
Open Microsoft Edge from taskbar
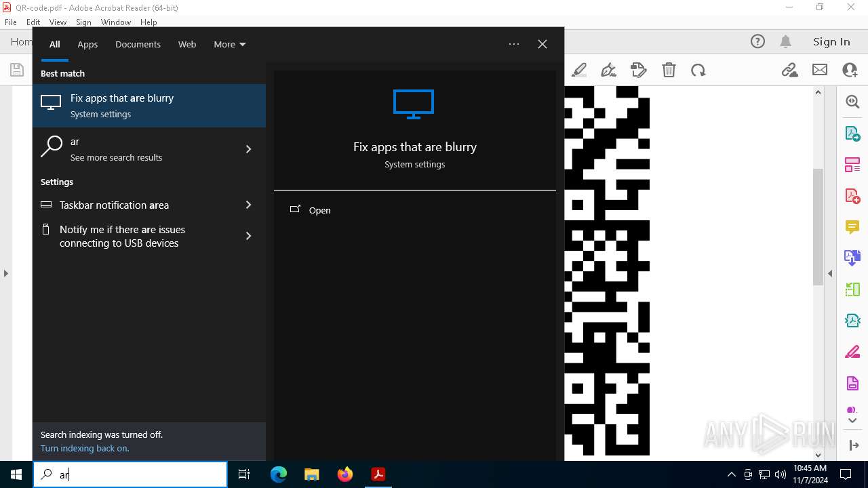click(279, 474)
